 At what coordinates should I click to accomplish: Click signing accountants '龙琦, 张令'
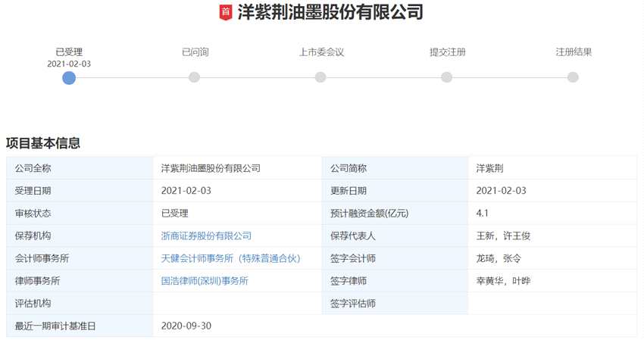(x=499, y=258)
